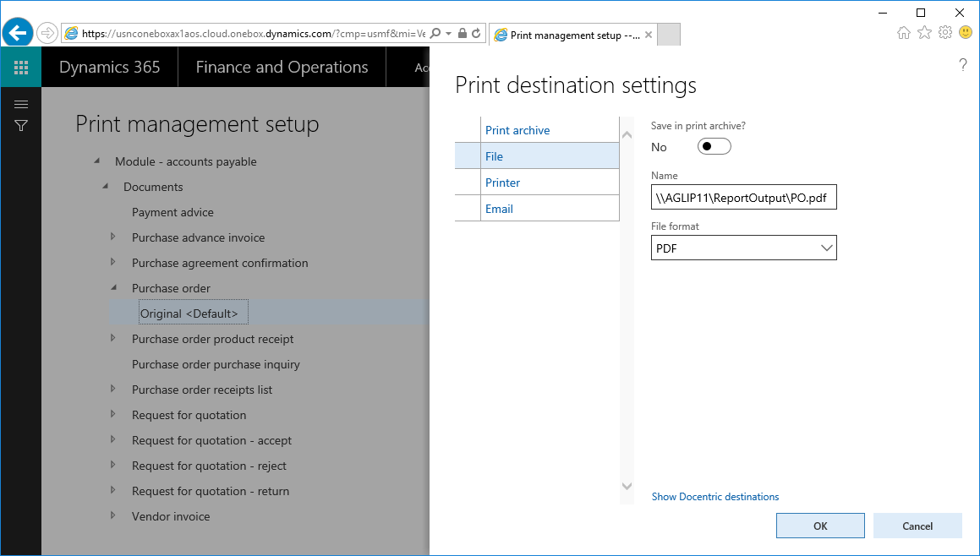Click the browser URL address text

click(x=253, y=34)
